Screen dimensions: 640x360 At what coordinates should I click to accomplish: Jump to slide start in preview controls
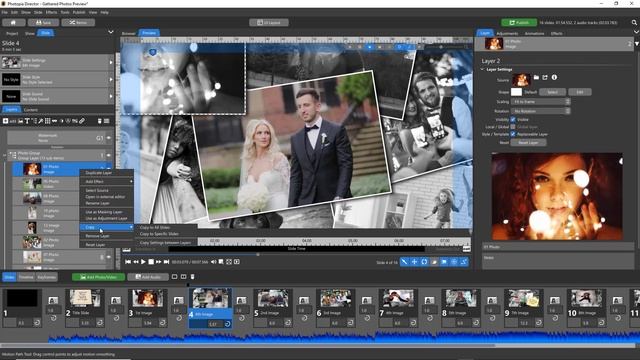tap(128, 262)
